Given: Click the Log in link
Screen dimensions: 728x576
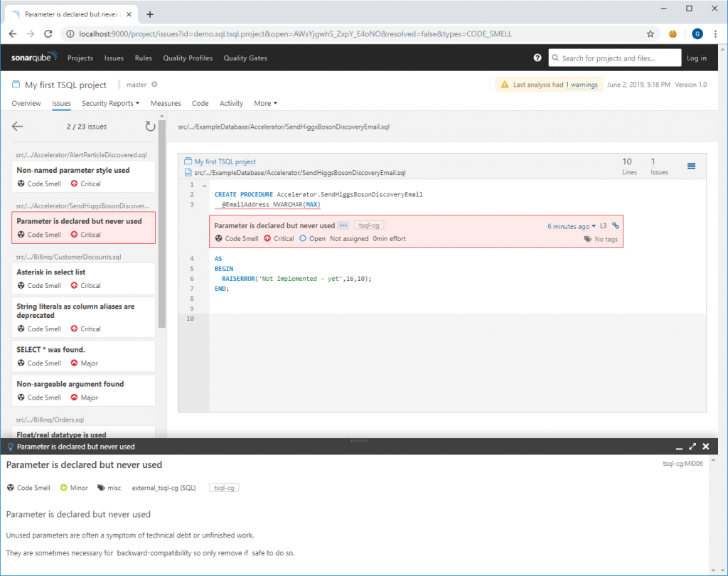Looking at the screenshot, I should pyautogui.click(x=697, y=58).
